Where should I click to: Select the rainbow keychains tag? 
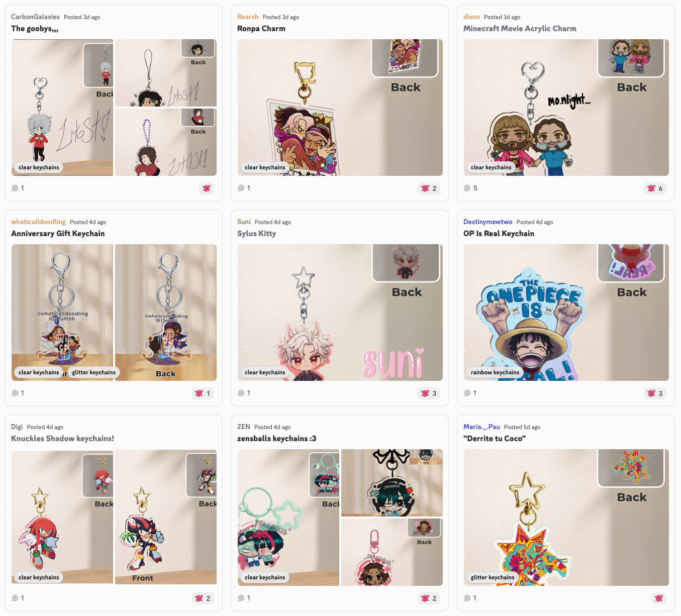pos(495,372)
